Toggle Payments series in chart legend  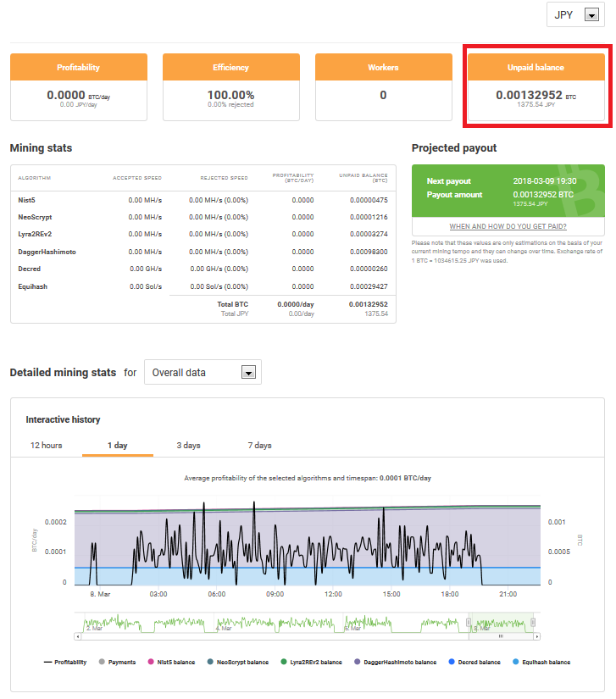117,662
